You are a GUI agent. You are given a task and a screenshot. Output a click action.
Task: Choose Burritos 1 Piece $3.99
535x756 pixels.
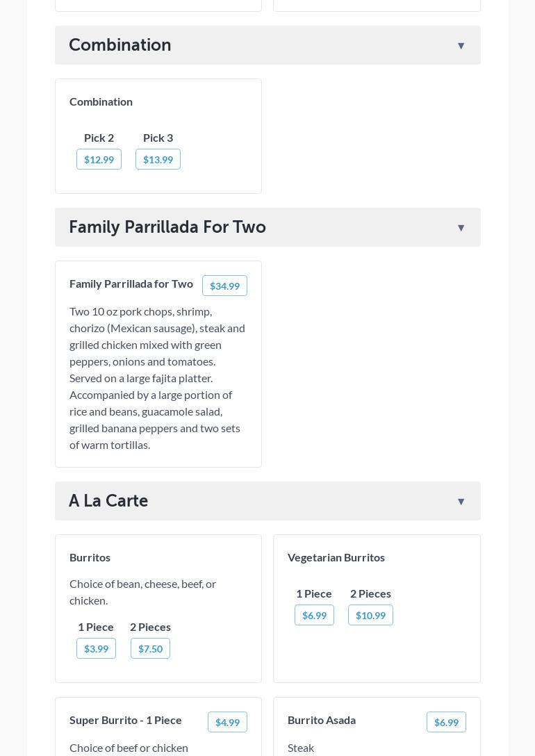pos(96,649)
